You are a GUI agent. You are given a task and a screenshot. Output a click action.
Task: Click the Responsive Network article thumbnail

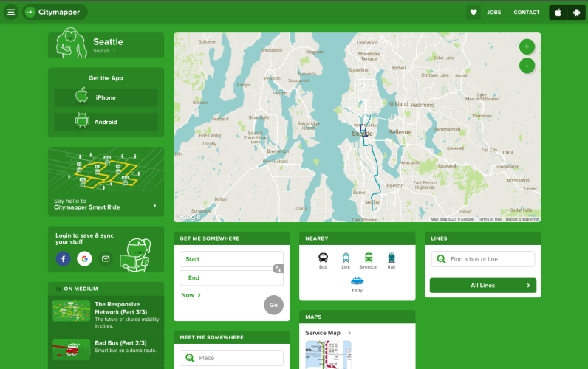point(71,311)
